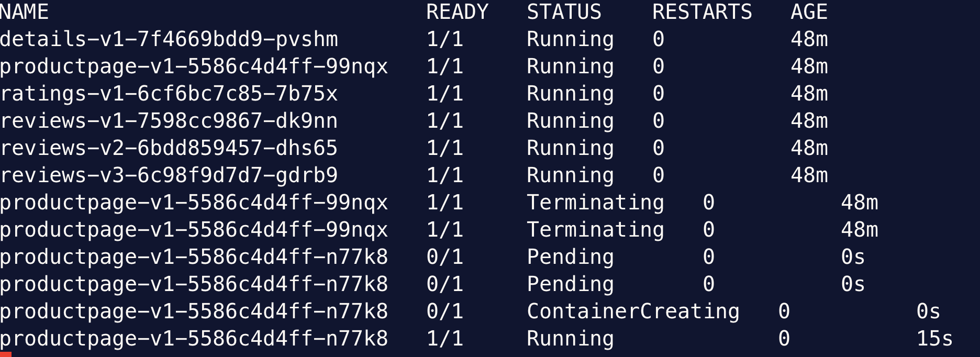Viewport: 980px width, 357px height.
Task: Click the first Terminating status text
Action: (x=595, y=203)
